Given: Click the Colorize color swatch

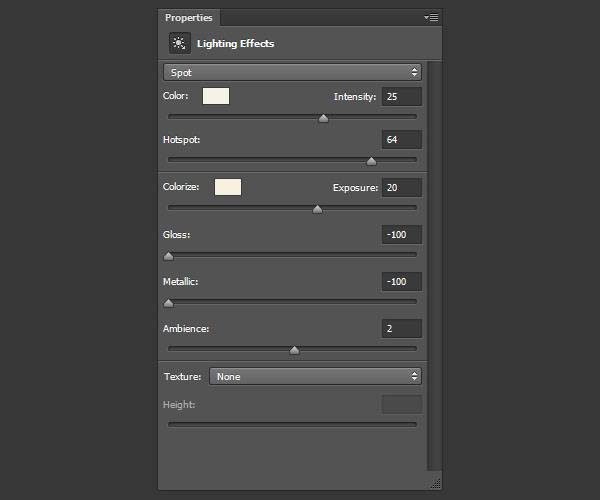Looking at the screenshot, I should pyautogui.click(x=228, y=187).
